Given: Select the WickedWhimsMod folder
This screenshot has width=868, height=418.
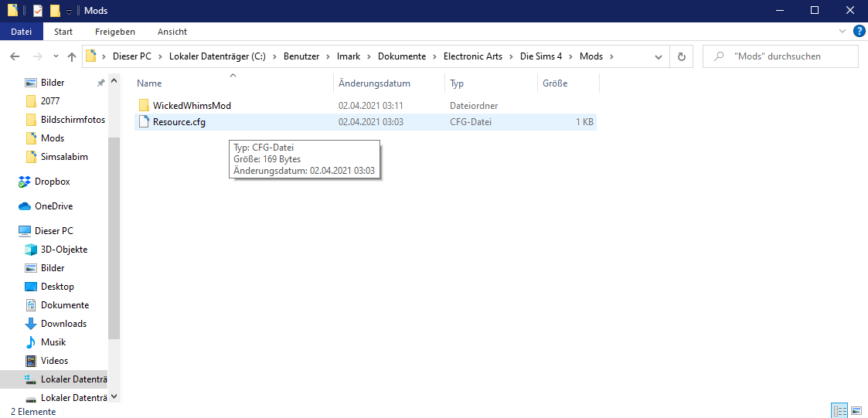Looking at the screenshot, I should pos(192,105).
